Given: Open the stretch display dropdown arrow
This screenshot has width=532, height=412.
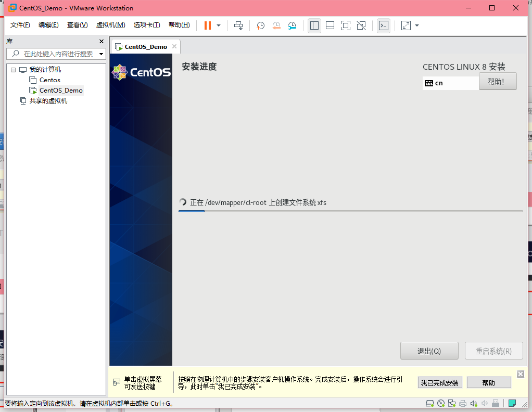Looking at the screenshot, I should [x=417, y=25].
